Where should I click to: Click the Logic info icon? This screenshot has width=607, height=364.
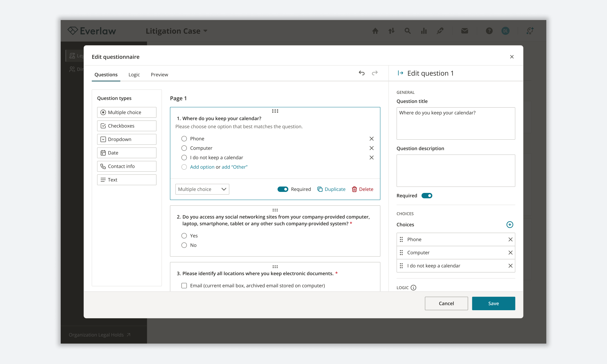click(x=413, y=288)
